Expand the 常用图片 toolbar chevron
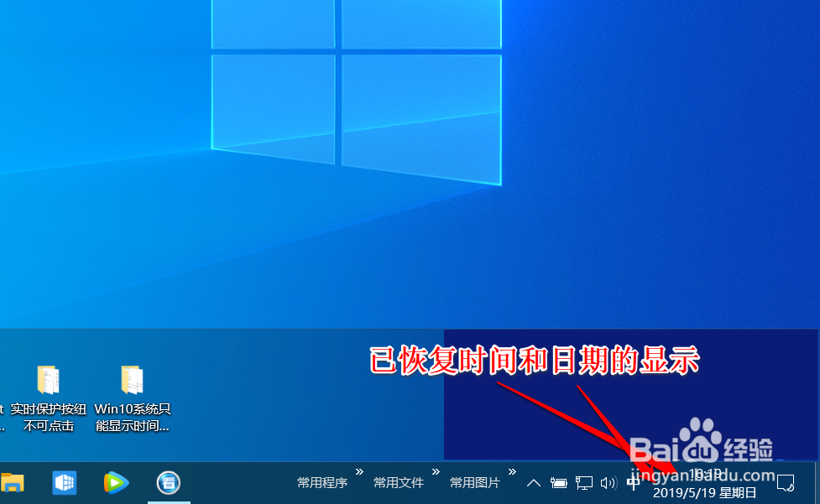This screenshot has width=820, height=504. pos(511,471)
